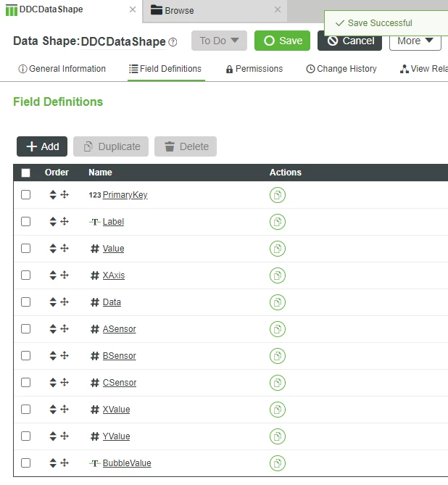Screen dimensions: 448x485
Task: Click the up-down reorder arrows on BubbleValue row
Action: tap(53, 463)
